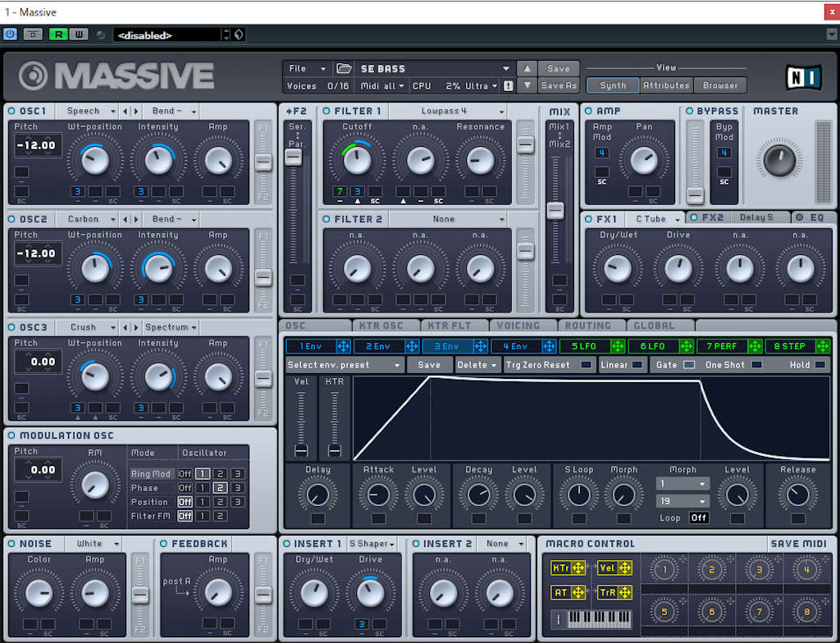Select the 3 Env modulation tab
The image size is (840, 643).
(x=447, y=346)
